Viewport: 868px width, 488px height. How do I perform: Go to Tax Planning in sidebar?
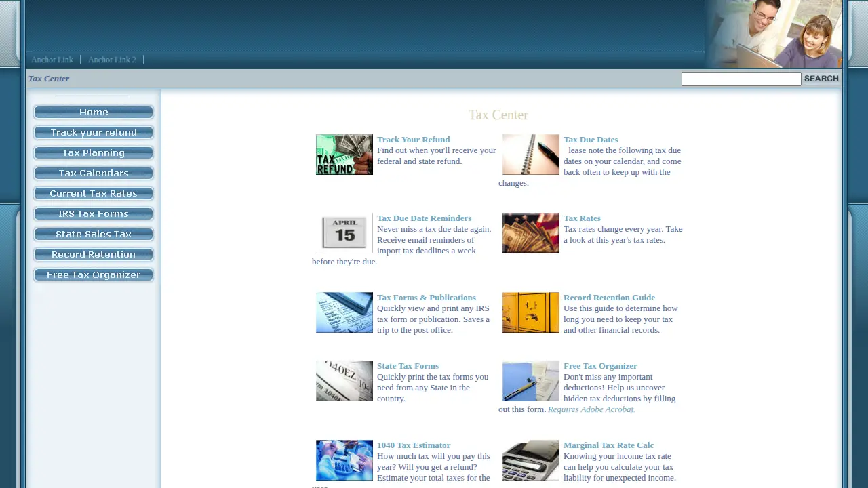coord(94,153)
